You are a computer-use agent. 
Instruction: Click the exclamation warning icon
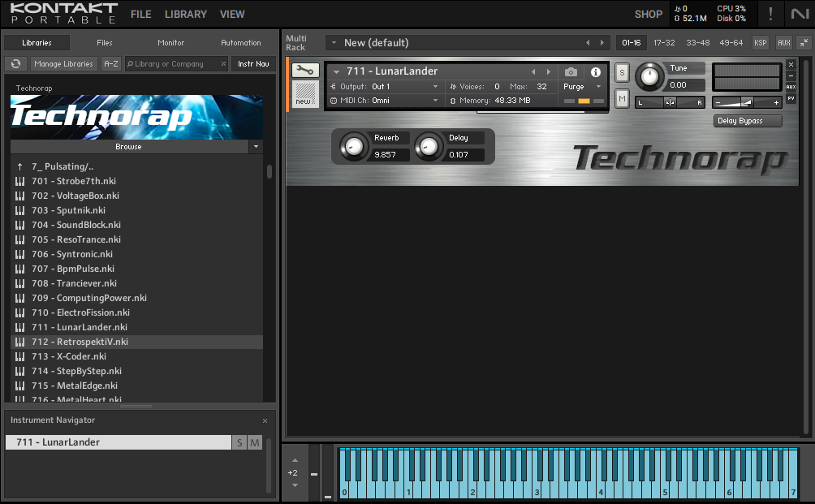tap(770, 14)
